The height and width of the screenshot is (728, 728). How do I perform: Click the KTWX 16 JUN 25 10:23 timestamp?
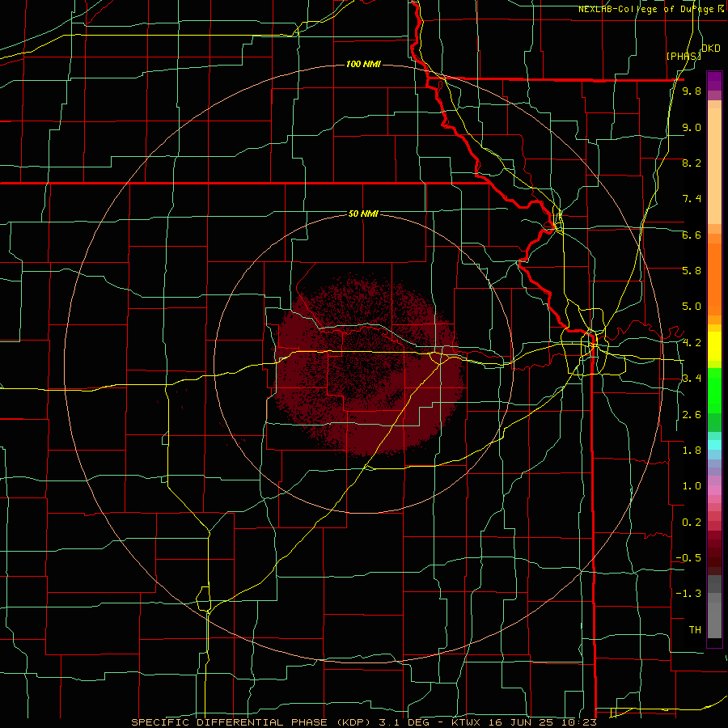coord(524,722)
